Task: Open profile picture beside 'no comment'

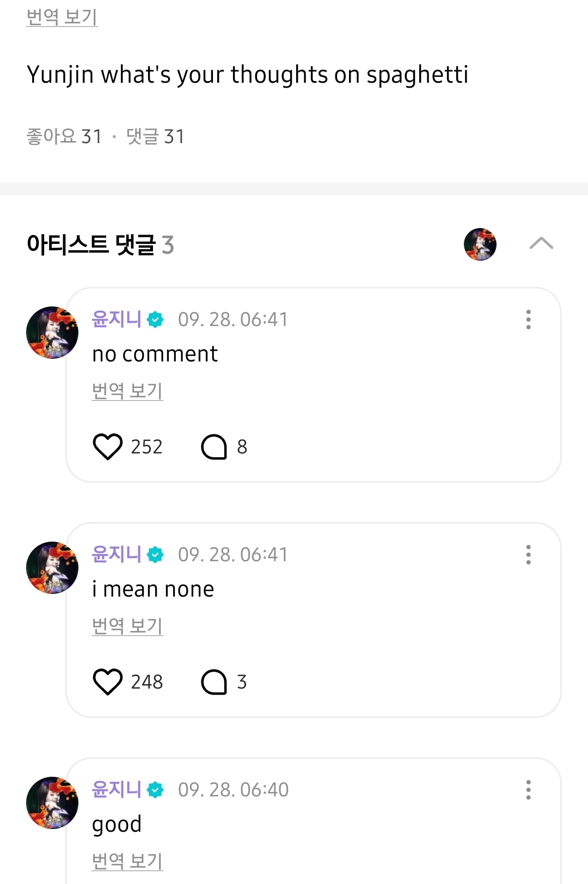Action: (52, 333)
